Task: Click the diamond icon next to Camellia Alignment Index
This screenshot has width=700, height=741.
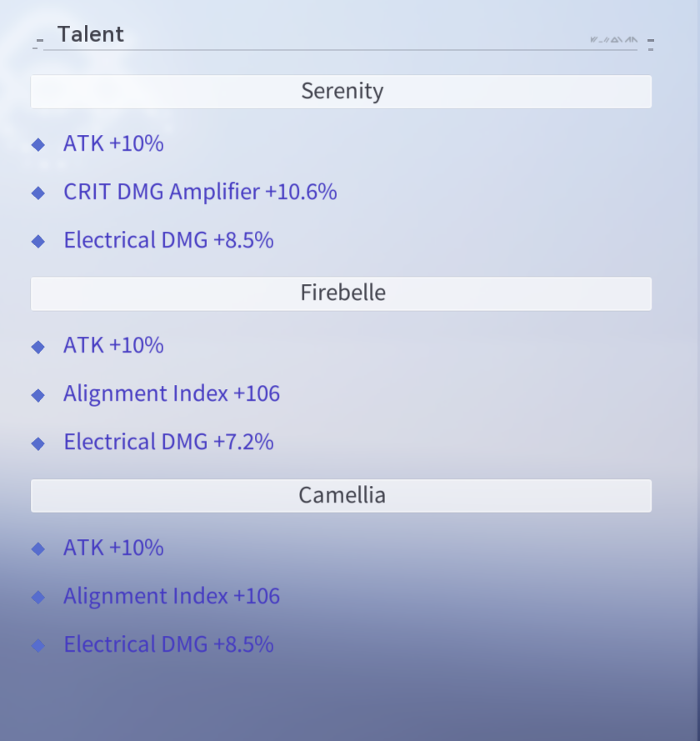Action: tap(38, 597)
